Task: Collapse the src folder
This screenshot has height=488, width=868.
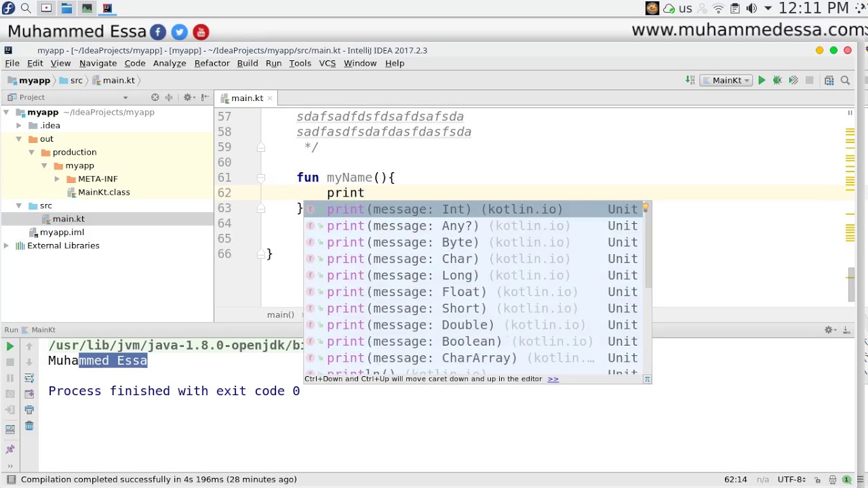Action: [19, 205]
